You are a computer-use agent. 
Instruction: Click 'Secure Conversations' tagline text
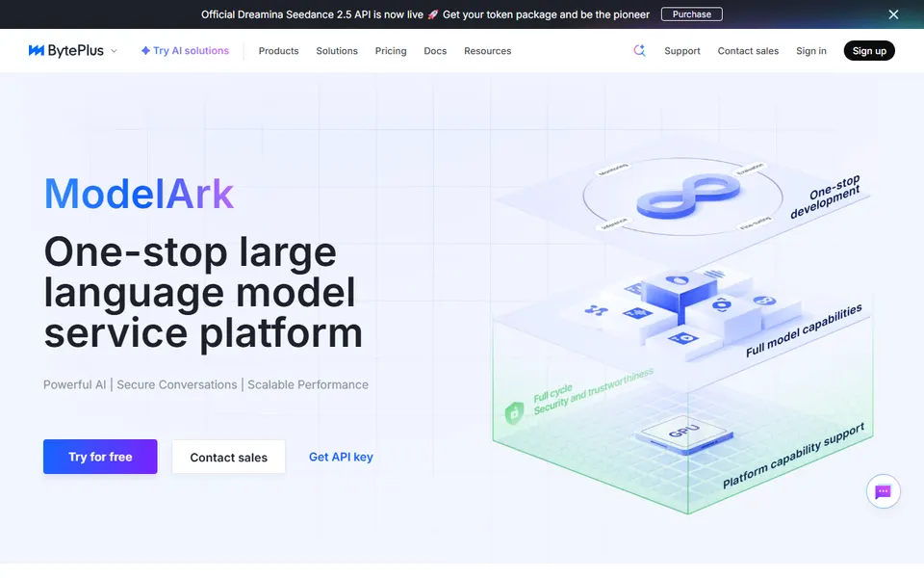point(177,384)
